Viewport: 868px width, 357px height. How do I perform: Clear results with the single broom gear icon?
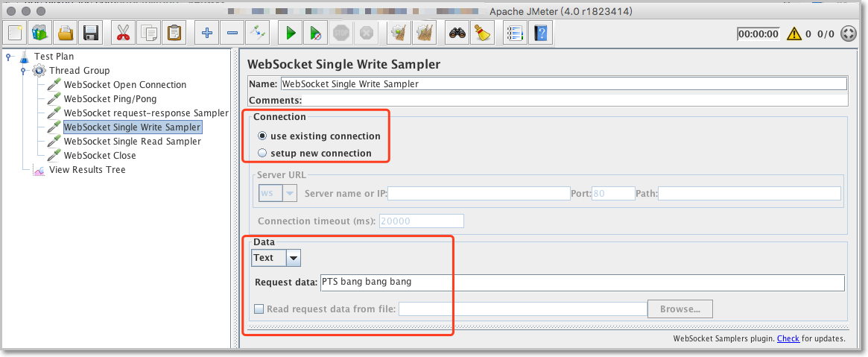tap(399, 34)
